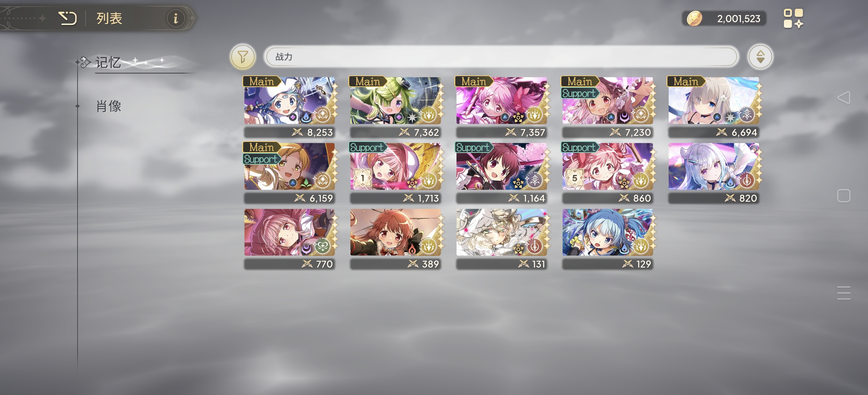
Task: Expand the 战力 sort dropdown bar
Action: tap(500, 57)
